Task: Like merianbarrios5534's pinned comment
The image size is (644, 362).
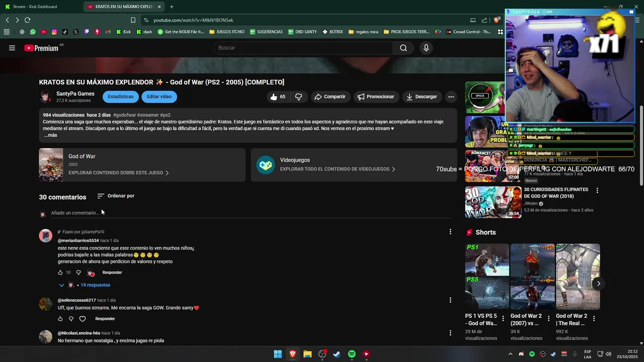Action: [x=60, y=273]
